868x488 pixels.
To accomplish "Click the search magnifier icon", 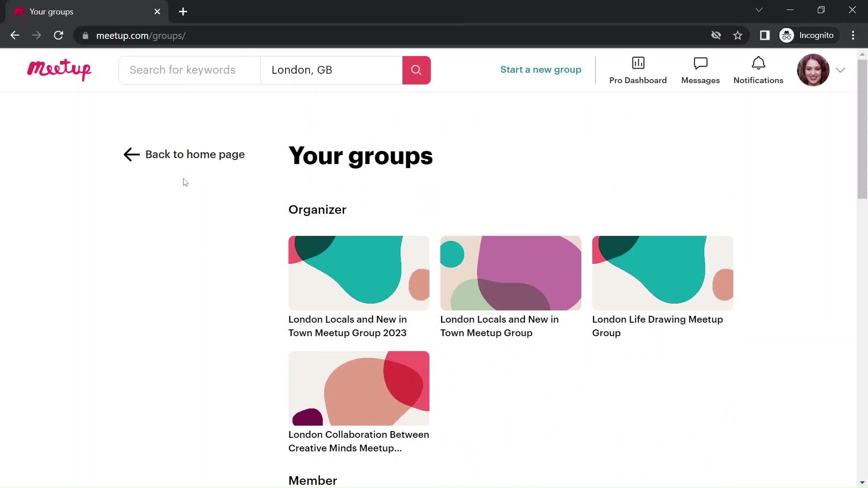I will [416, 70].
